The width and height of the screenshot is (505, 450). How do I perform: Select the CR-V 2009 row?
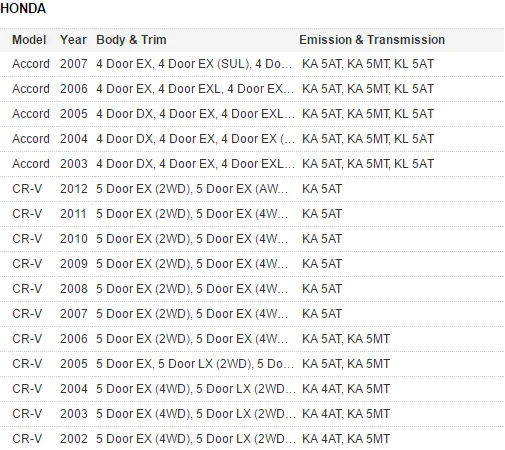pos(252,264)
